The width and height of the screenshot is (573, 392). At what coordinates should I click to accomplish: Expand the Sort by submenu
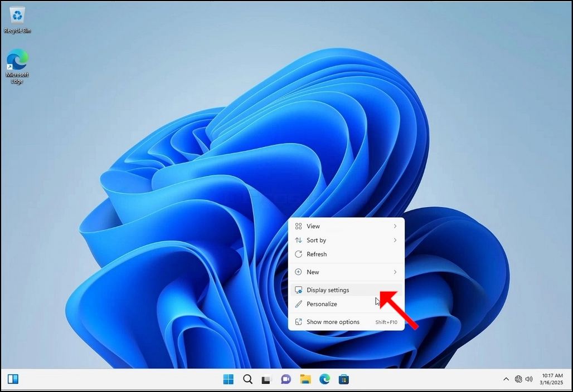tap(346, 240)
